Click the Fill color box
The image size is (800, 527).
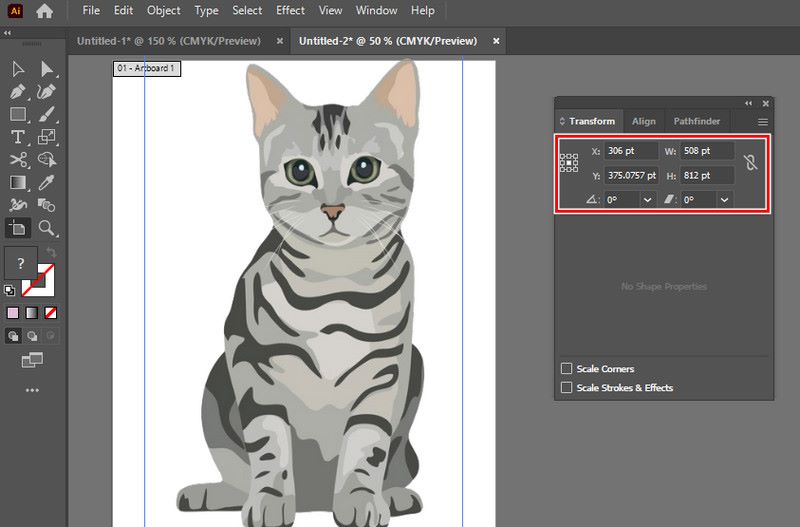pos(20,263)
